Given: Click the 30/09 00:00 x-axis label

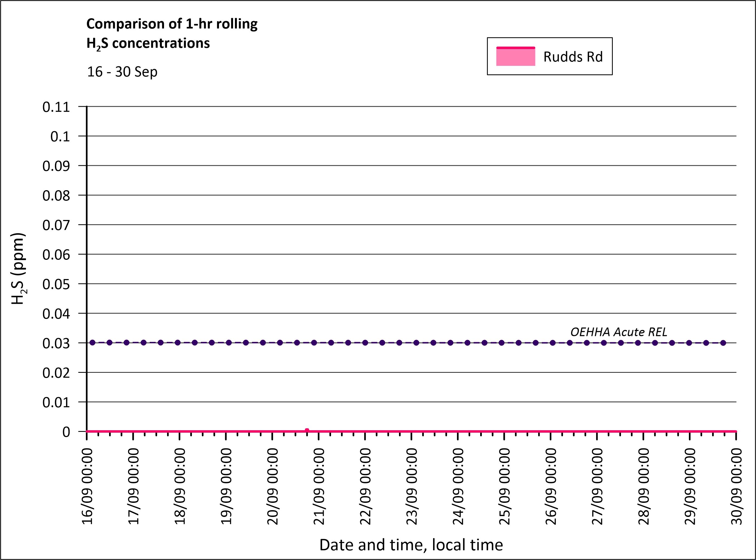Looking at the screenshot, I should click(x=736, y=486).
